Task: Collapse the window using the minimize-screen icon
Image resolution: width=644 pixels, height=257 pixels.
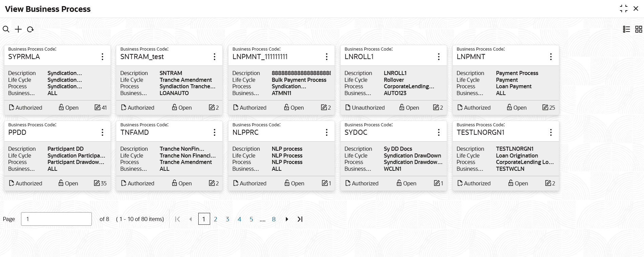Action: point(624,9)
